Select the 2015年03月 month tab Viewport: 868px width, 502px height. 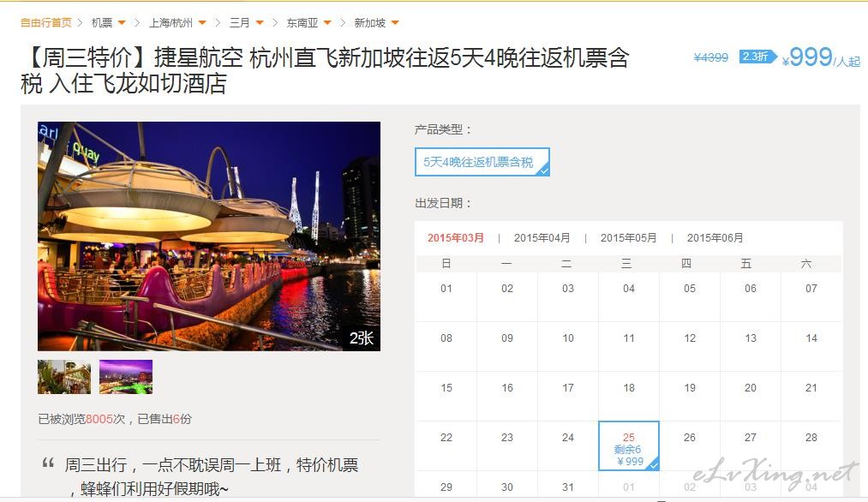click(456, 238)
